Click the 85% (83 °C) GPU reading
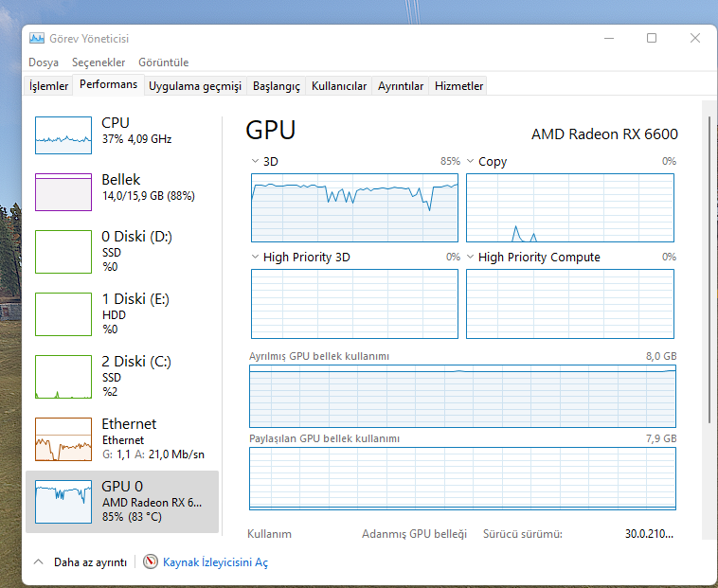Viewport: 718px width, 588px height. click(x=132, y=517)
